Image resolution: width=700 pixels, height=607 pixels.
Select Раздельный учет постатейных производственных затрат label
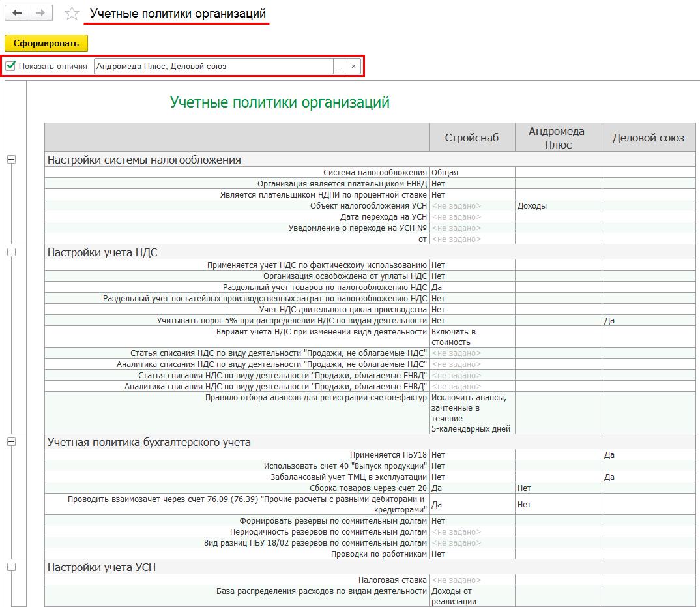pos(265,299)
